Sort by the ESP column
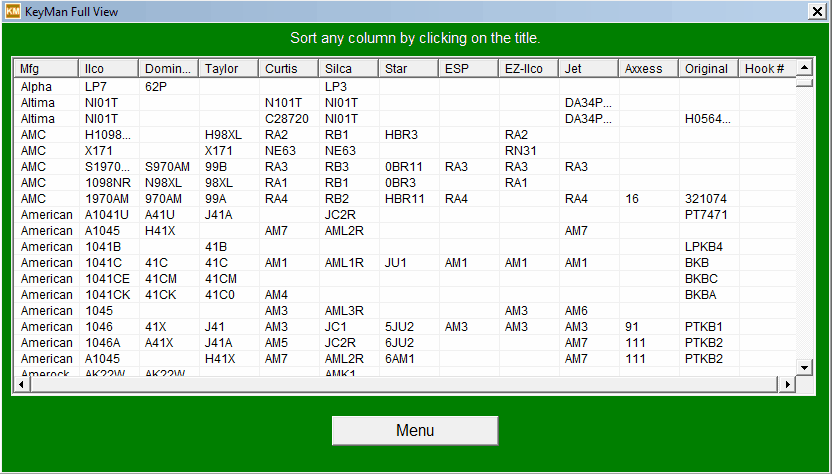Viewport: 832px width, 474px height. (x=468, y=68)
